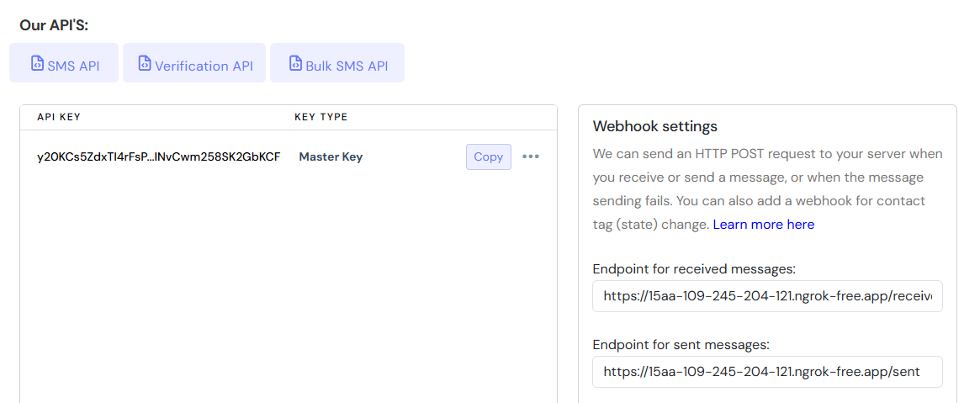
Task: Click the KEY TYPE column header
Action: point(320,117)
